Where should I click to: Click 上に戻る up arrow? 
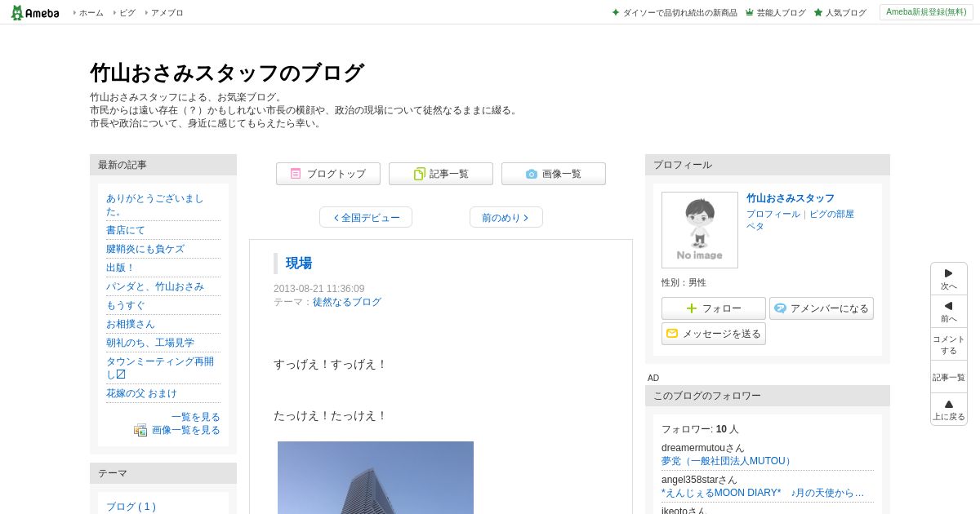click(x=949, y=410)
